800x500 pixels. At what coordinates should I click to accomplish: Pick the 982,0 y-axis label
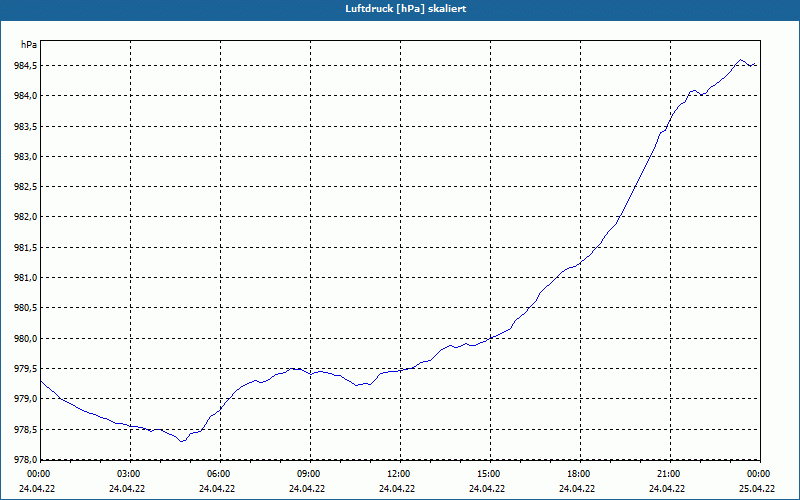(x=25, y=217)
